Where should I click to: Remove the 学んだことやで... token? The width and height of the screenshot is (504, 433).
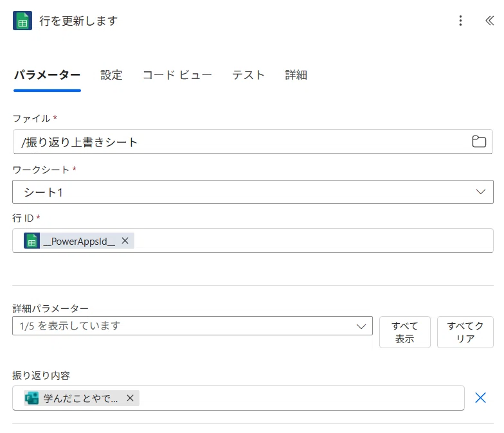tap(130, 398)
